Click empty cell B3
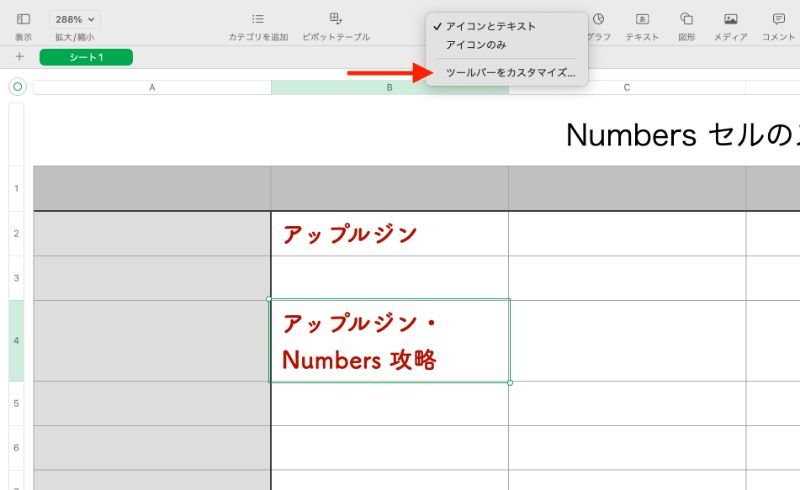The width and height of the screenshot is (800, 490). [389, 278]
